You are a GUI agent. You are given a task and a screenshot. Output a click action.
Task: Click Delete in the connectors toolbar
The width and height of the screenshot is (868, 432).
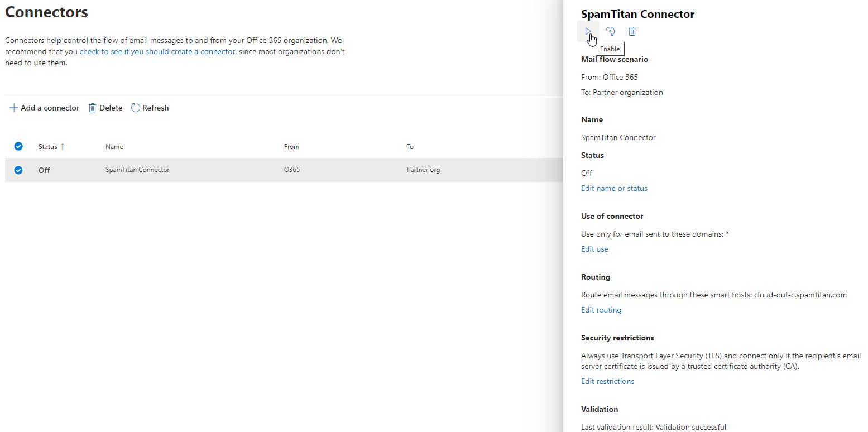105,108
